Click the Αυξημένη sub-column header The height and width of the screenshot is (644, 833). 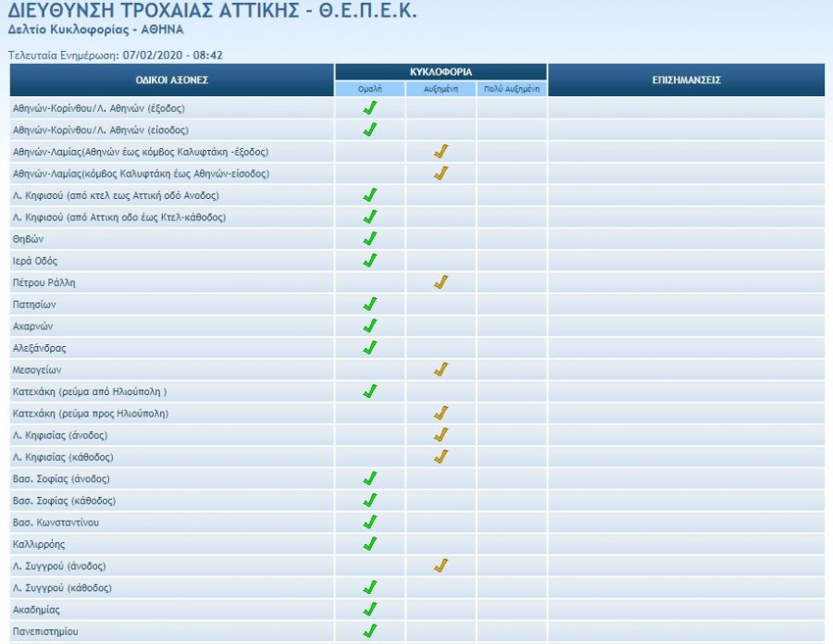[441, 90]
